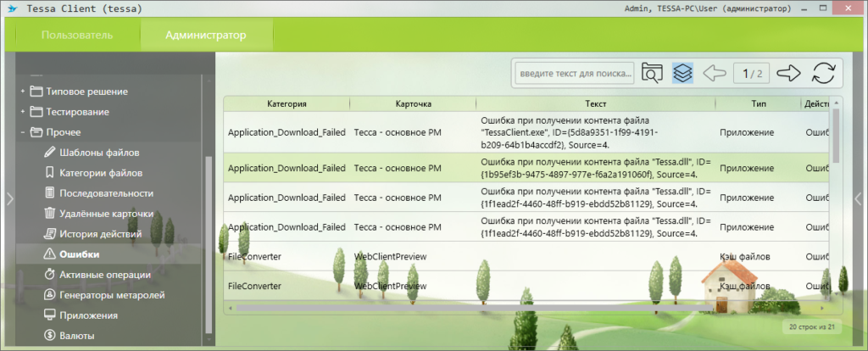Image resolution: width=868 pixels, height=351 pixels.
Task: Open Валюты currency item
Action: [x=77, y=336]
